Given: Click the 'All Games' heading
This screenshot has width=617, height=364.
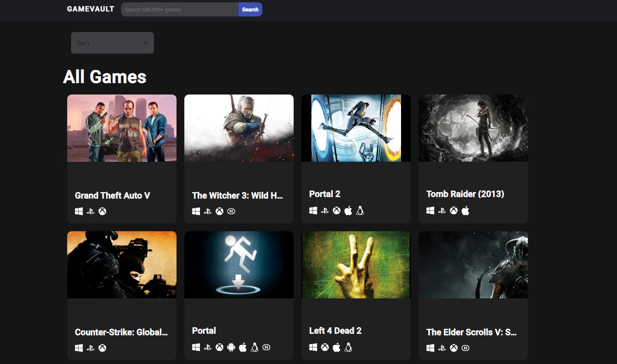Looking at the screenshot, I should pyautogui.click(x=105, y=77).
